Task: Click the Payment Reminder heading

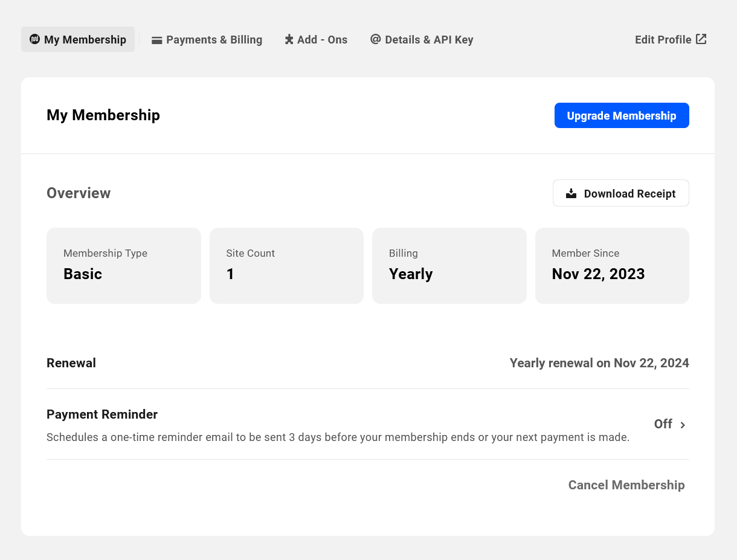Action: 102,414
